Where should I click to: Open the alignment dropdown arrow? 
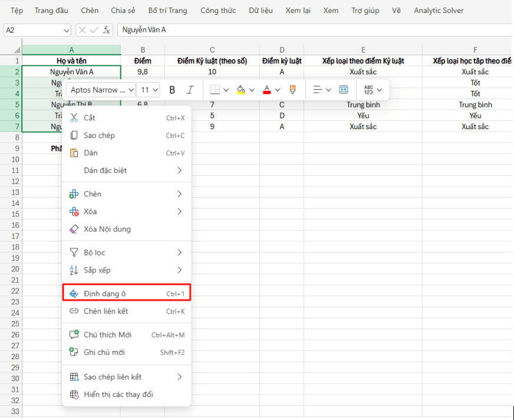tap(328, 90)
